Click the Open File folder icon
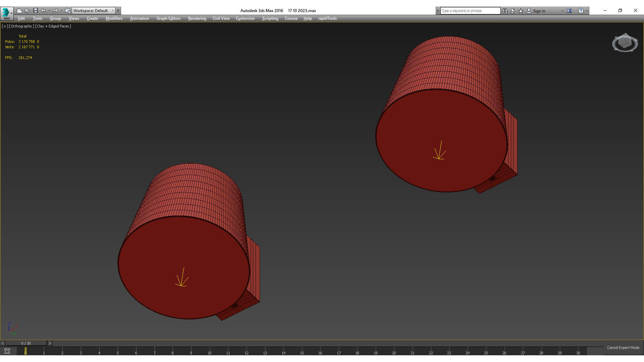644x362 pixels. [28, 11]
